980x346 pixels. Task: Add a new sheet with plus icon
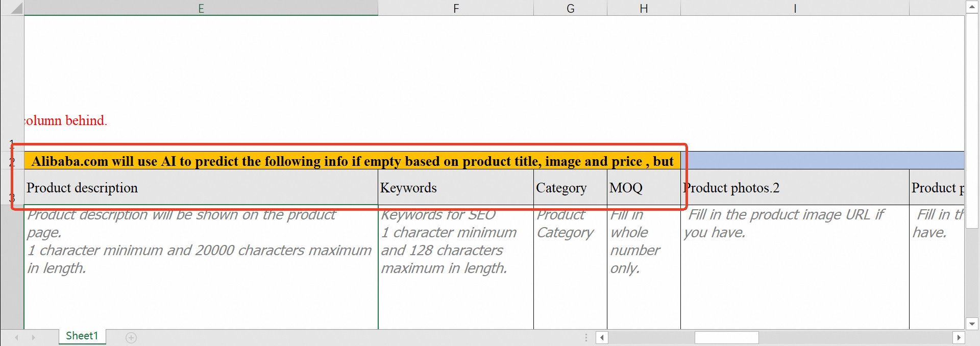pos(131,338)
